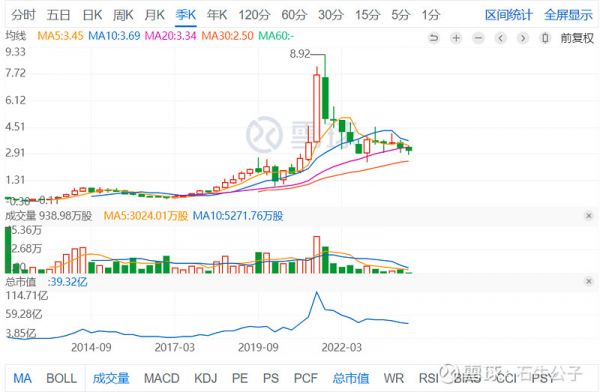The image size is (600, 392).
Task: Open the 5分 interval tab
Action: [400, 15]
